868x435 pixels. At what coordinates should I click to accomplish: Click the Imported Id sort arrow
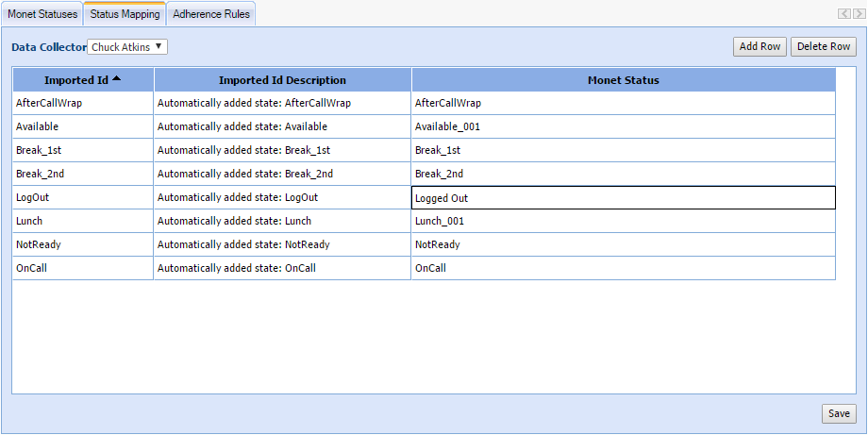[116, 79]
